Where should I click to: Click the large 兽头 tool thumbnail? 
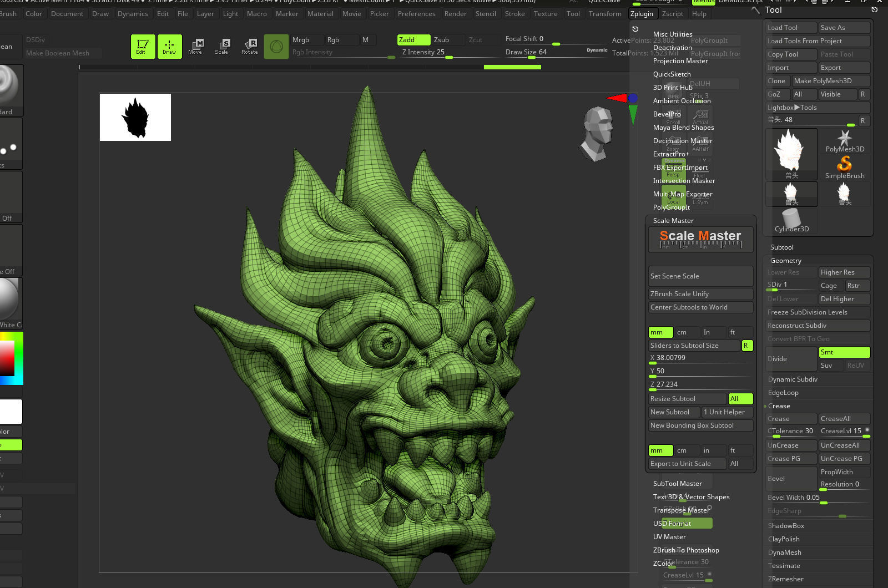tap(791, 154)
